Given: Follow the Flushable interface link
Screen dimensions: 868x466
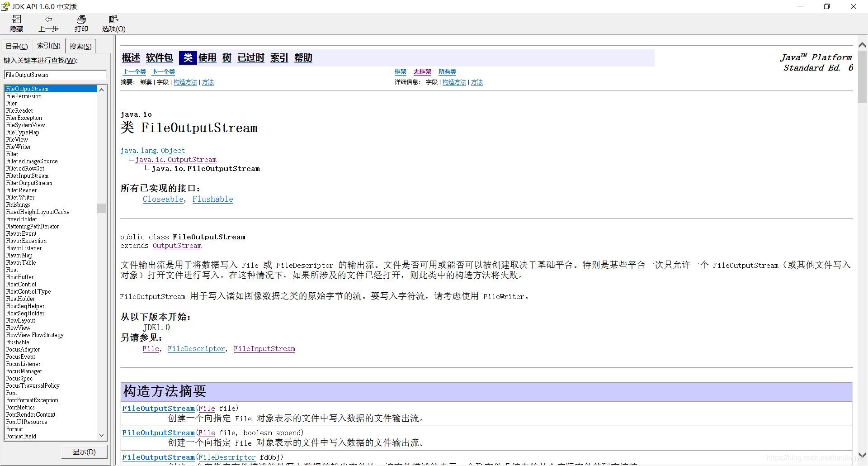Looking at the screenshot, I should coord(212,199).
